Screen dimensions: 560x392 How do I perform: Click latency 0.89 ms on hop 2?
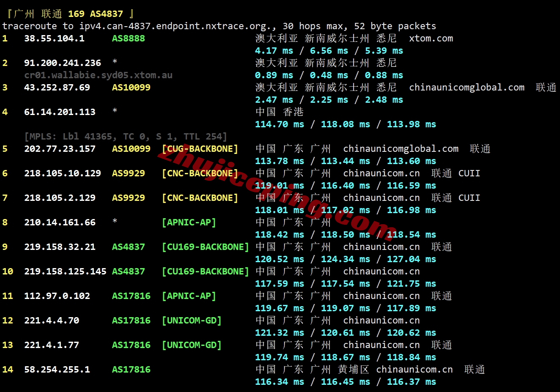pyautogui.click(x=274, y=75)
